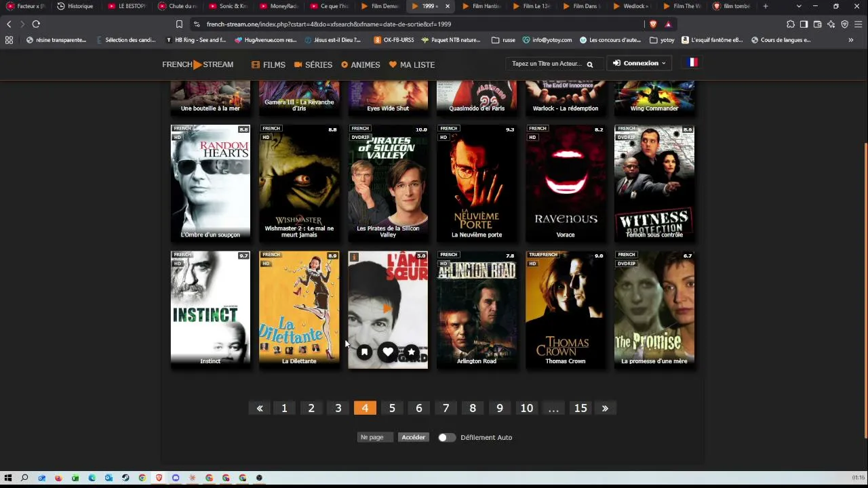Go to page 5 of results

click(392, 408)
